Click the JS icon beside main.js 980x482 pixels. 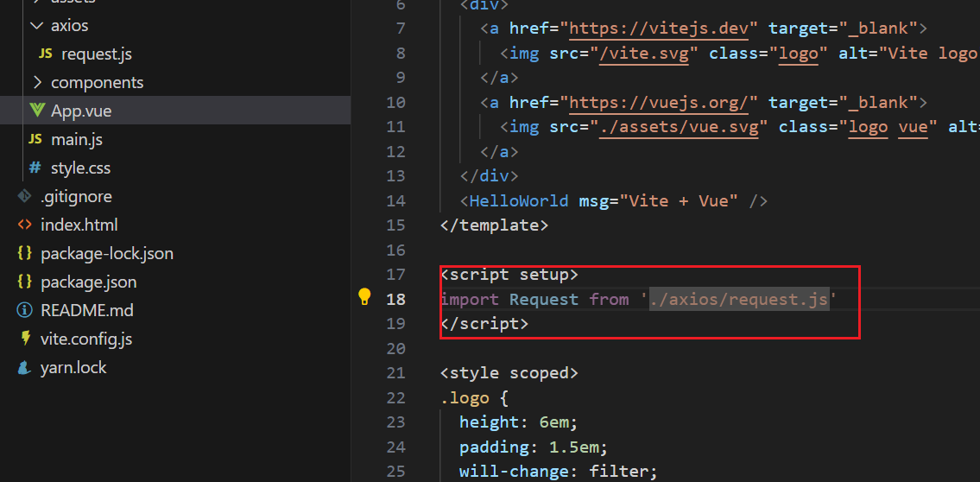coord(35,139)
